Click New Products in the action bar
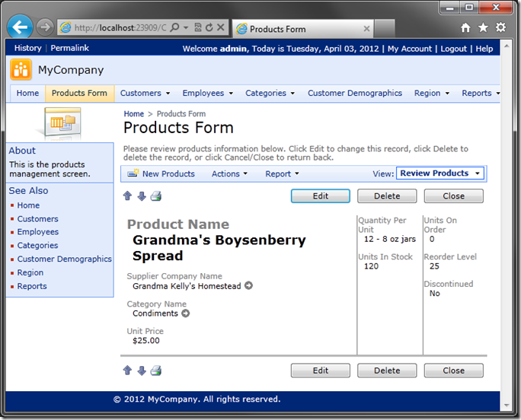 point(168,173)
